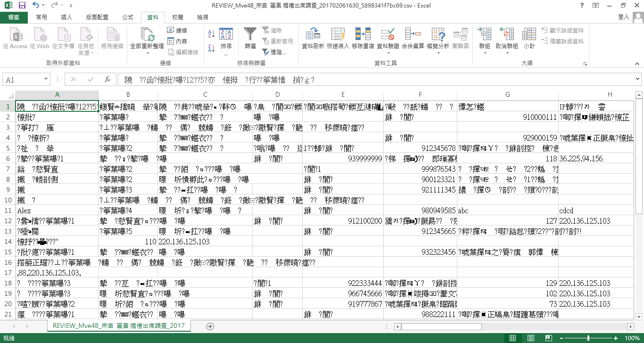Click 移除重複 remove duplicates
This screenshot has width=644, height=343.
click(x=363, y=39)
